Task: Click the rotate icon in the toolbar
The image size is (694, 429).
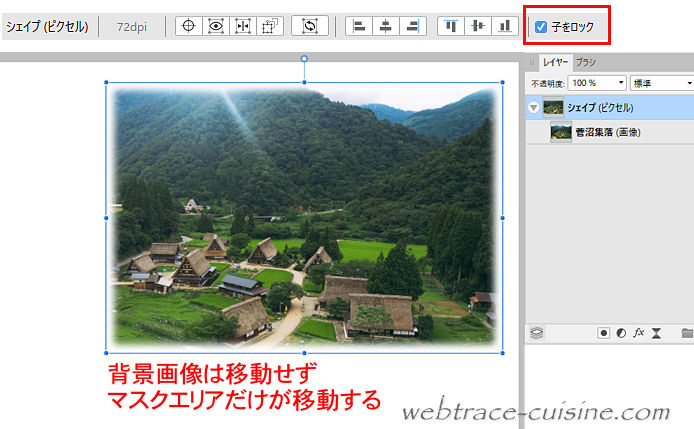Action: (310, 26)
